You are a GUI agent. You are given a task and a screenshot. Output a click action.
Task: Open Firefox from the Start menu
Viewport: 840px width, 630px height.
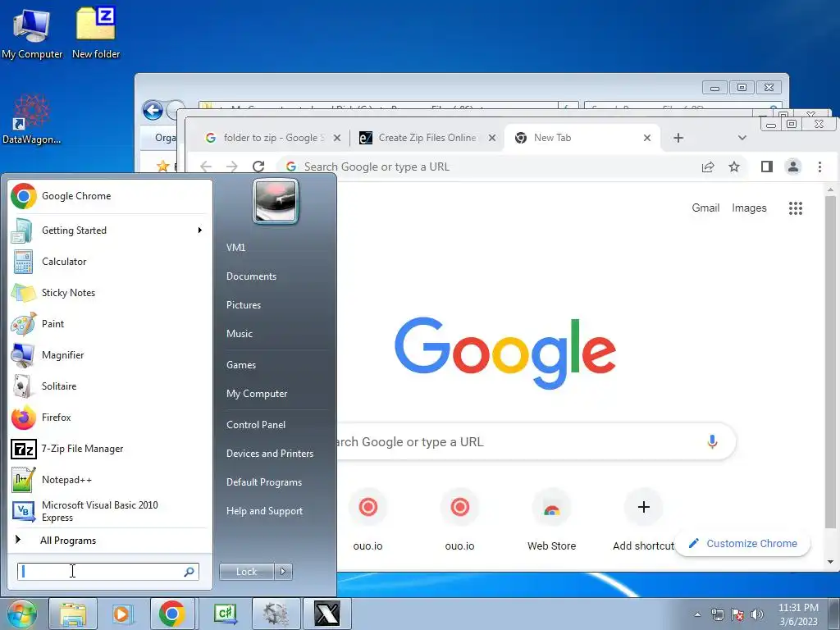pos(110,418)
